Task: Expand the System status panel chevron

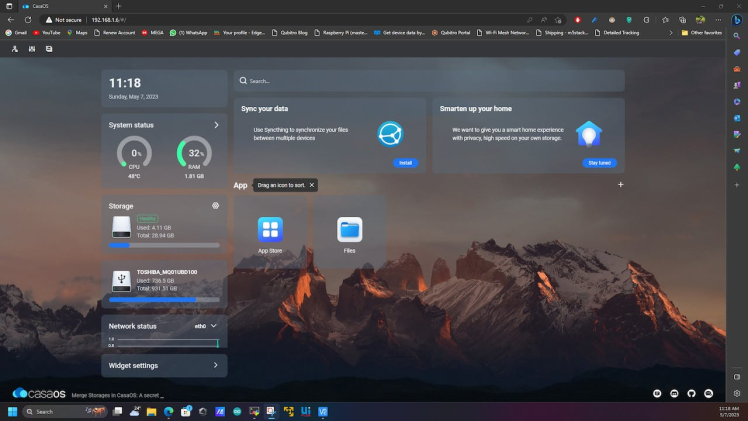Action: [x=216, y=125]
